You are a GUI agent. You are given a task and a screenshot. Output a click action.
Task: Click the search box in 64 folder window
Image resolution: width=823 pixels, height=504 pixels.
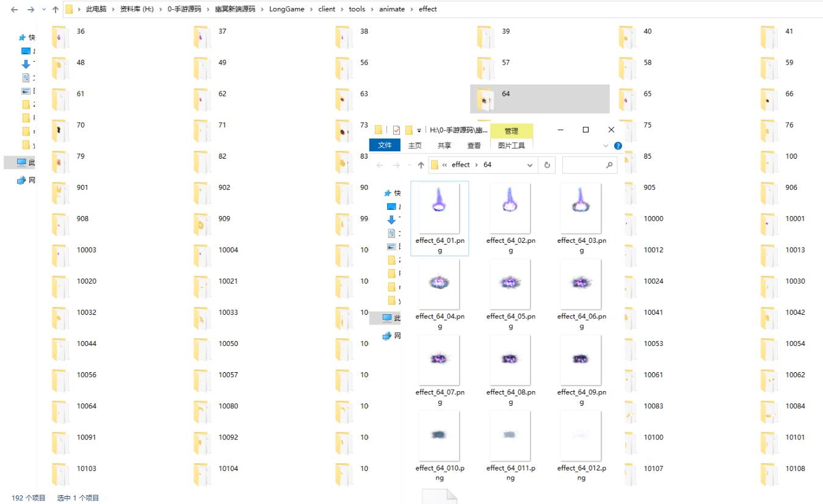point(584,165)
